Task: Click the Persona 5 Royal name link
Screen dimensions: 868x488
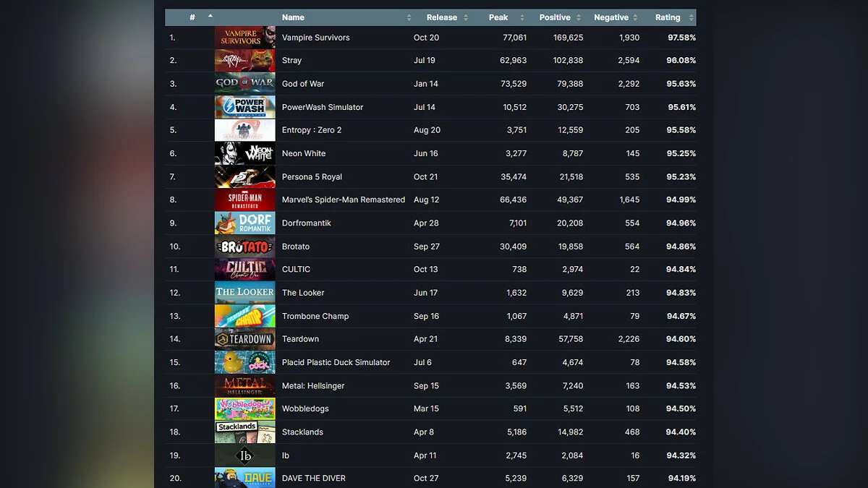Action: tap(312, 176)
